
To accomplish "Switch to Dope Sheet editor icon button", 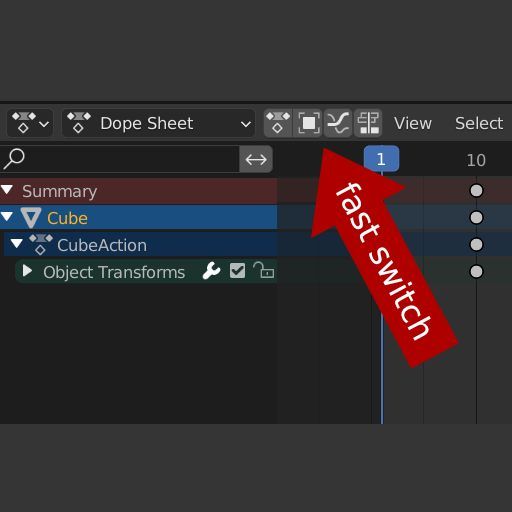I will pos(278,123).
